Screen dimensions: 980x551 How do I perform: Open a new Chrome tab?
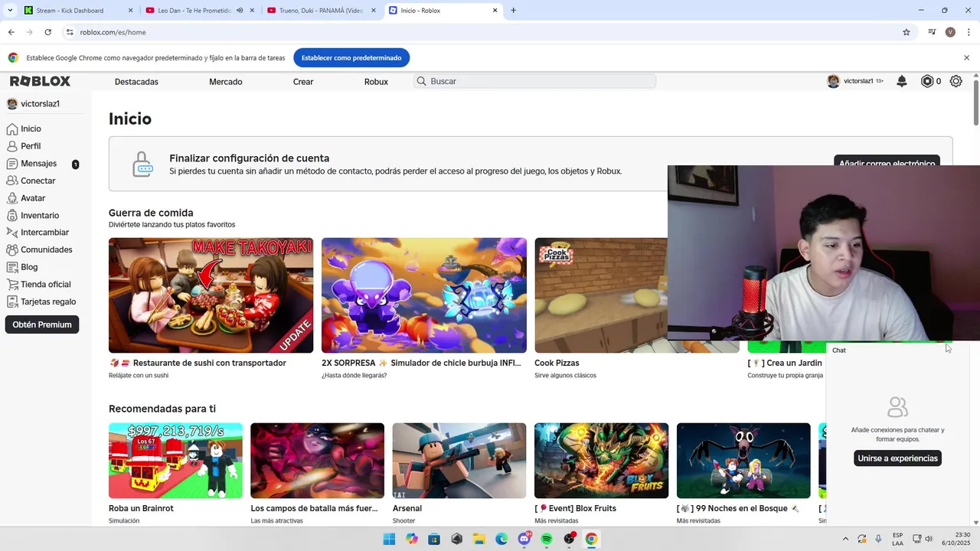click(513, 11)
